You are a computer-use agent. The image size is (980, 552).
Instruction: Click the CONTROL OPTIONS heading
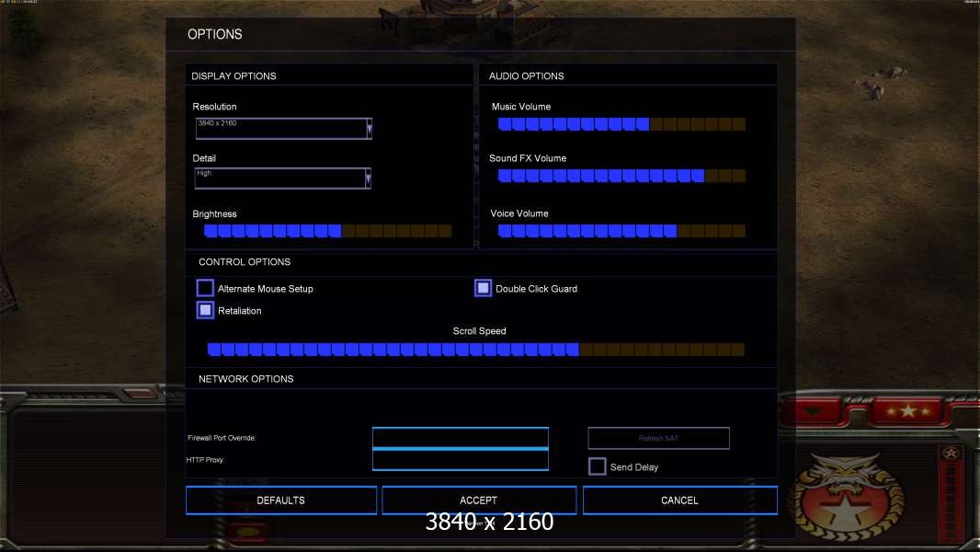click(x=245, y=262)
